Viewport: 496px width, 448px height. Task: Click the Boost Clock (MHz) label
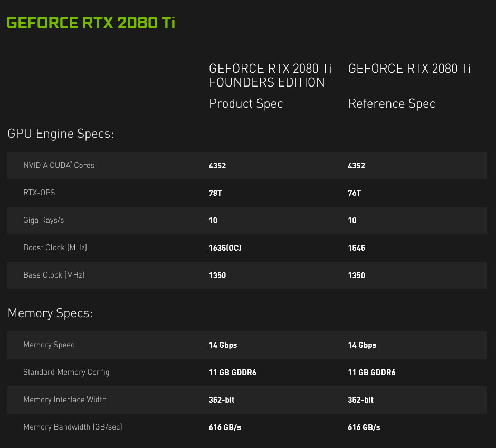tap(55, 247)
